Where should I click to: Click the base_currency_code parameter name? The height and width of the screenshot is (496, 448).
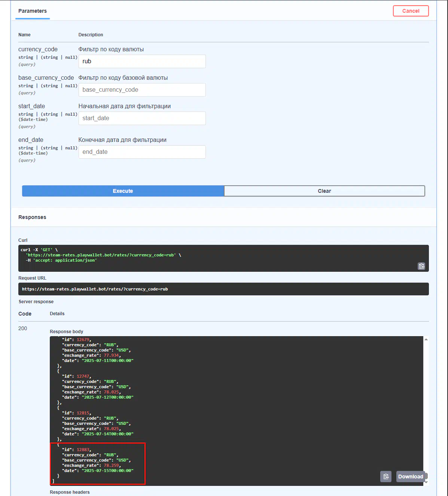click(x=46, y=78)
